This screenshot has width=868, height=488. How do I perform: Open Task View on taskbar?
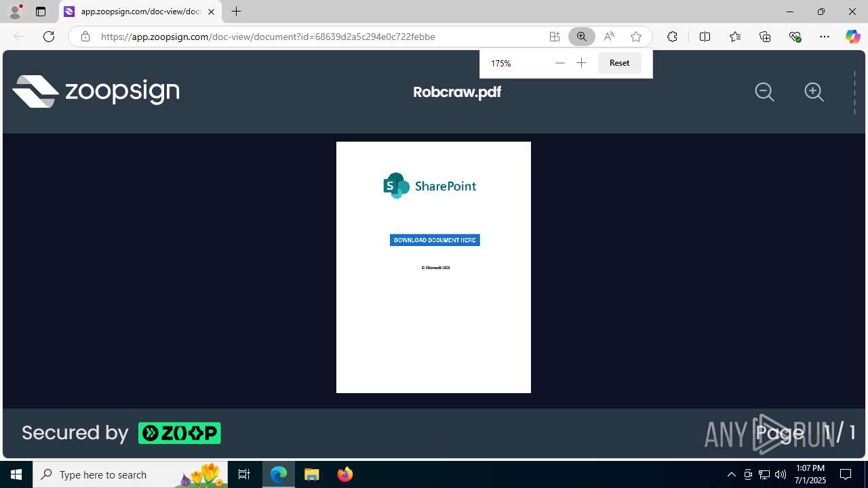[x=244, y=474]
